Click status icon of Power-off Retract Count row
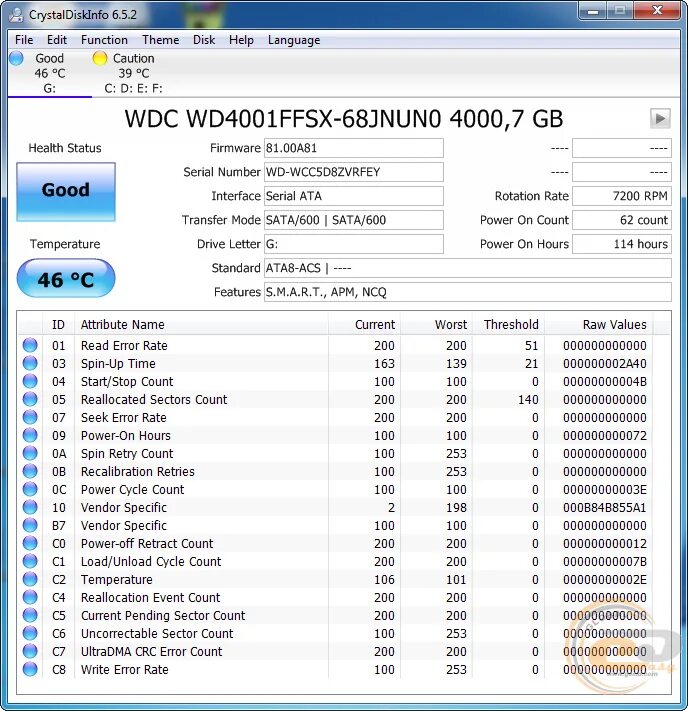 pos(30,543)
